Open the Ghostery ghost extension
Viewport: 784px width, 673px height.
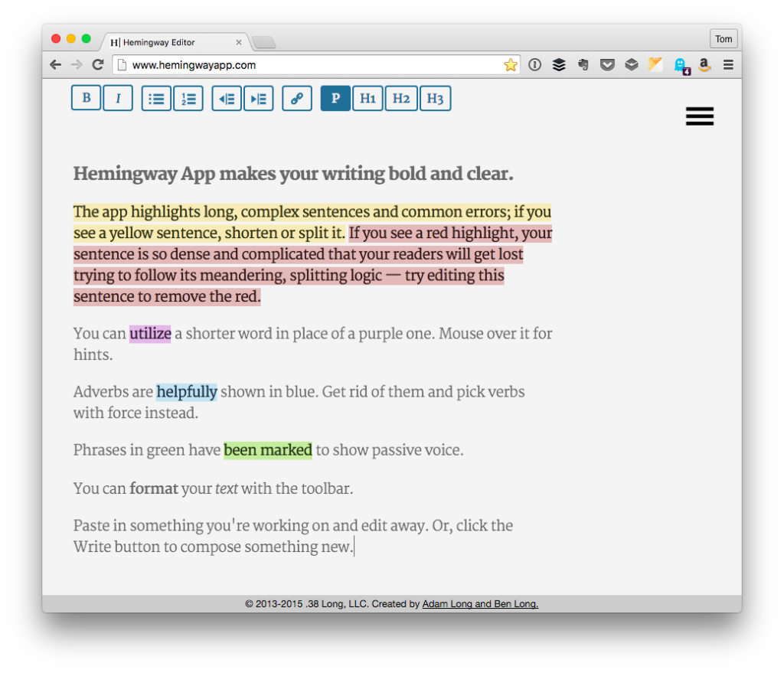coord(681,66)
